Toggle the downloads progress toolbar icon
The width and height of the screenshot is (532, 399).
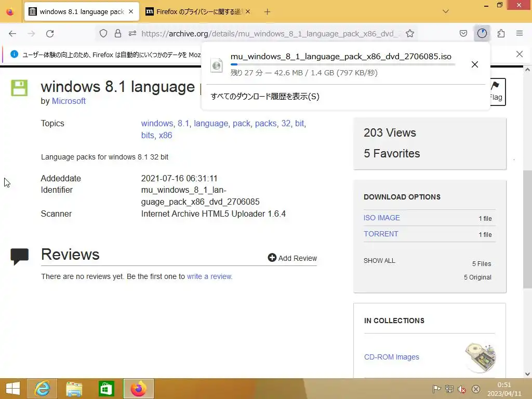(x=482, y=33)
